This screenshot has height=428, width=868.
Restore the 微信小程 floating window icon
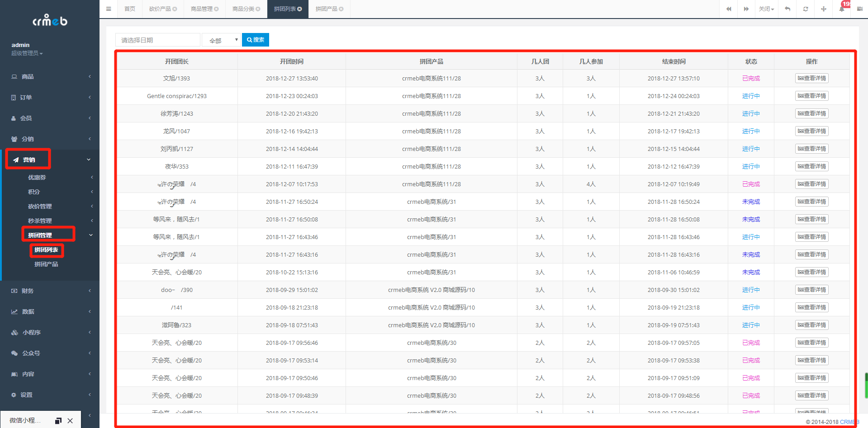click(x=58, y=421)
